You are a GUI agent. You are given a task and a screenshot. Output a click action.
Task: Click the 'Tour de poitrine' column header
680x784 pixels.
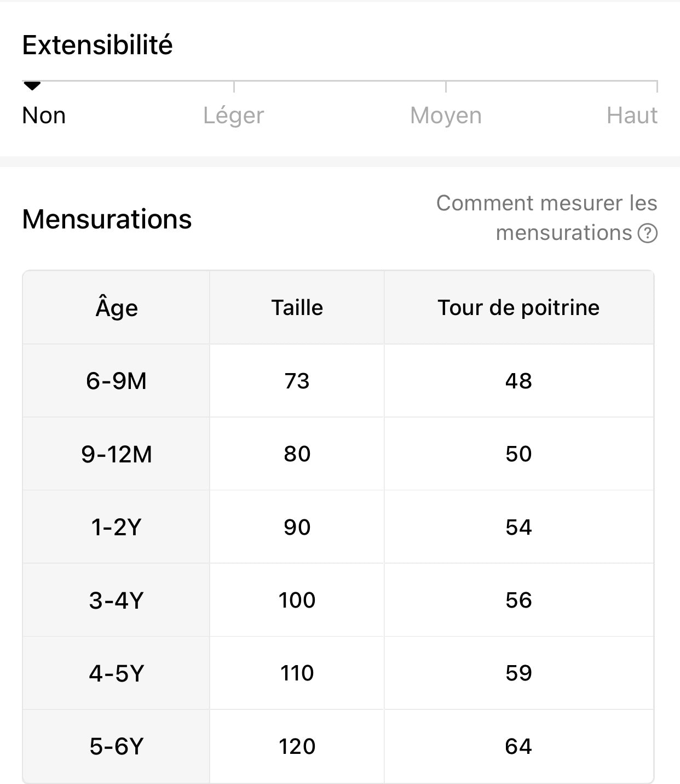pos(518,308)
